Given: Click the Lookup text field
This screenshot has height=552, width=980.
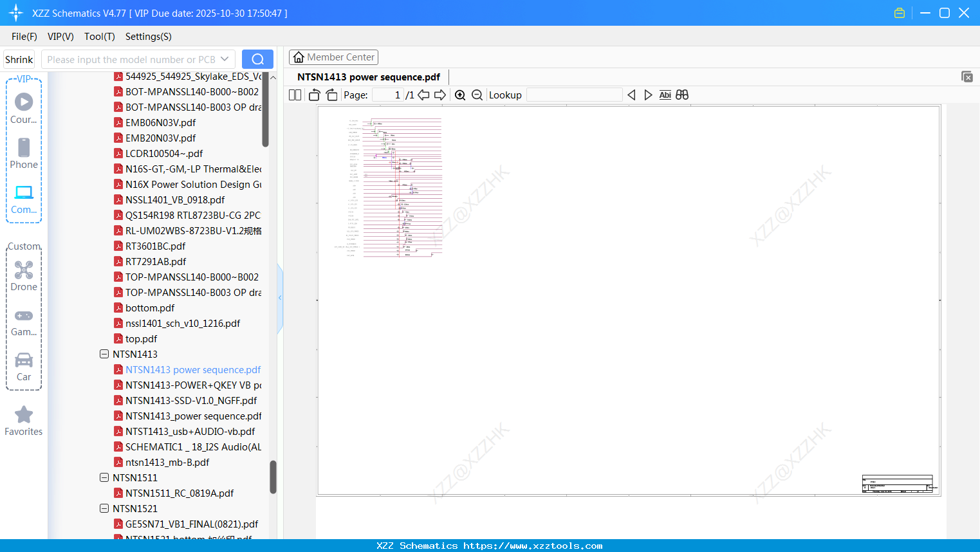Looking at the screenshot, I should click(575, 95).
